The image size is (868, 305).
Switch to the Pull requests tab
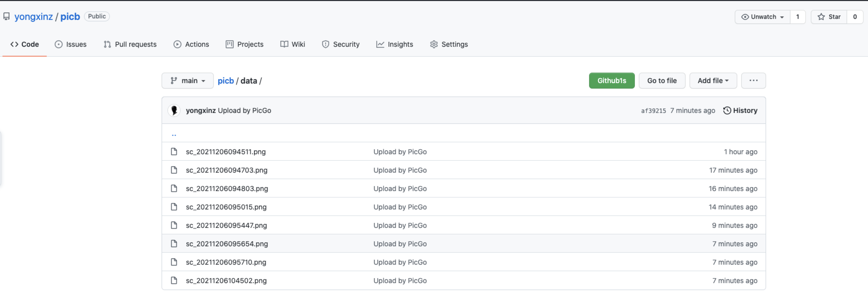coord(130,44)
